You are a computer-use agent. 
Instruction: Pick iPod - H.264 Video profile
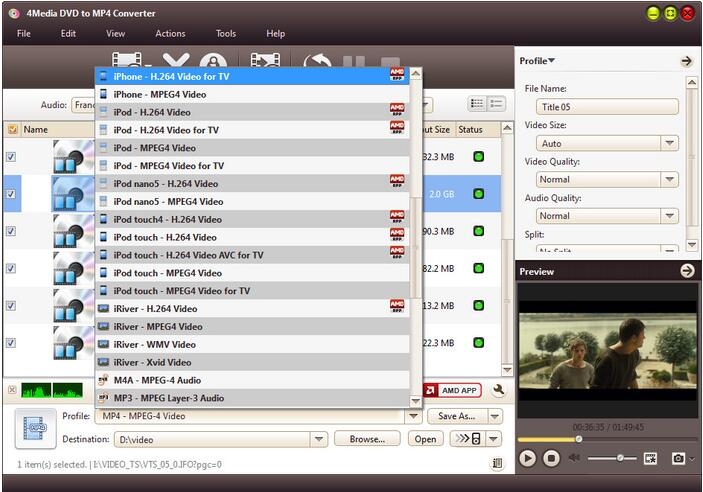[252, 112]
